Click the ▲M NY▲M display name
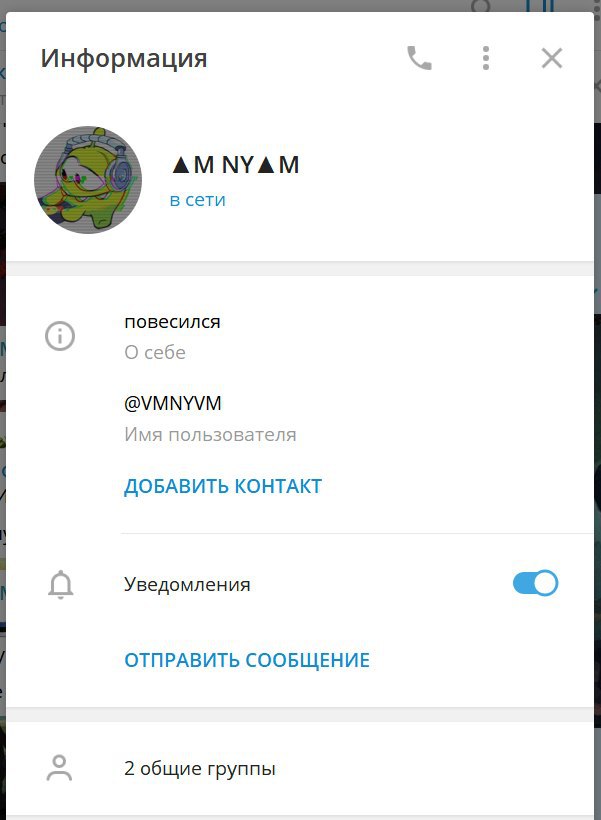This screenshot has height=820, width=601. pos(235,165)
